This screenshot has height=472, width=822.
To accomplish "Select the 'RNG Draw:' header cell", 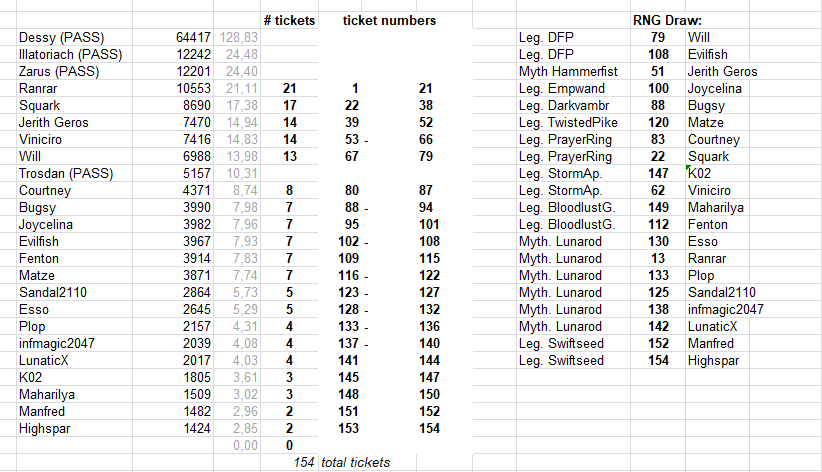I will 667,20.
